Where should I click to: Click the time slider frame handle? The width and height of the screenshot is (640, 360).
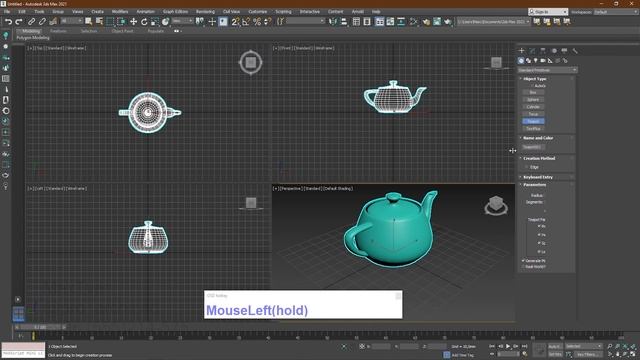40,327
